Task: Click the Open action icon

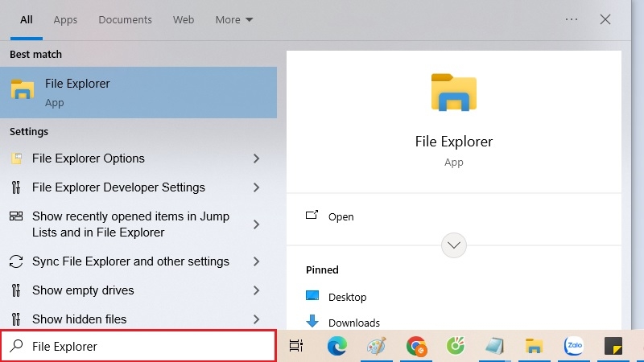Action: [x=312, y=215]
